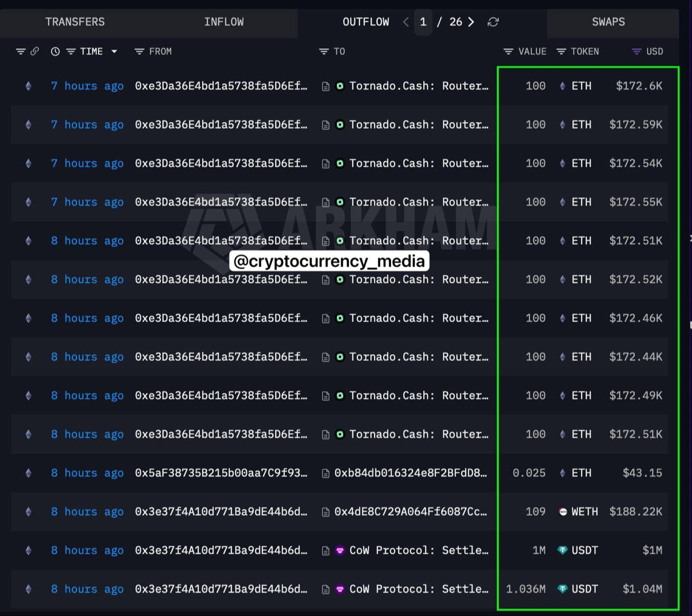Open transaction time of $43.15 row
The width and height of the screenshot is (692, 616).
(87, 473)
